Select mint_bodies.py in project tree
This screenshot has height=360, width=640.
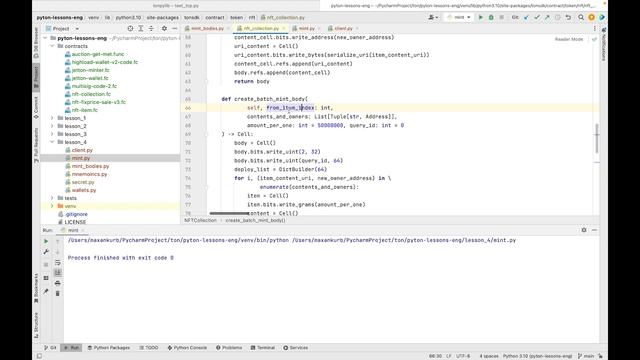[x=90, y=166]
